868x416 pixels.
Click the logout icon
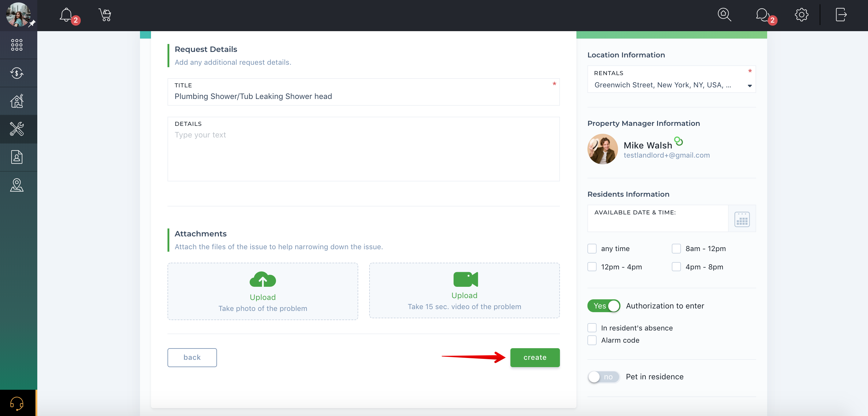click(841, 14)
